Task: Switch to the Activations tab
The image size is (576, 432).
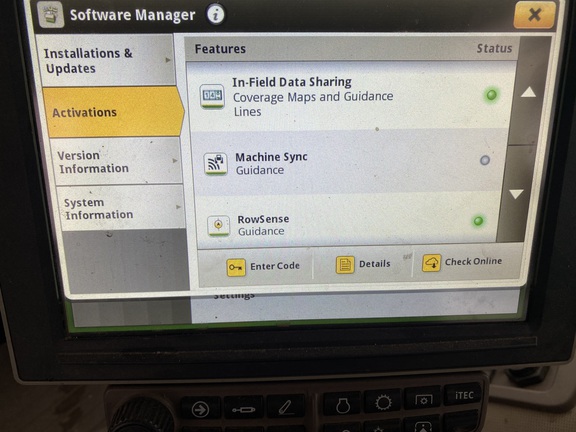Action: pyautogui.click(x=113, y=112)
